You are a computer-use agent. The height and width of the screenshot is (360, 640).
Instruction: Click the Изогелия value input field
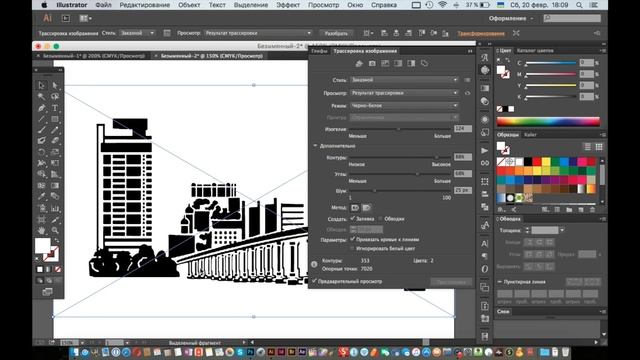click(x=463, y=129)
